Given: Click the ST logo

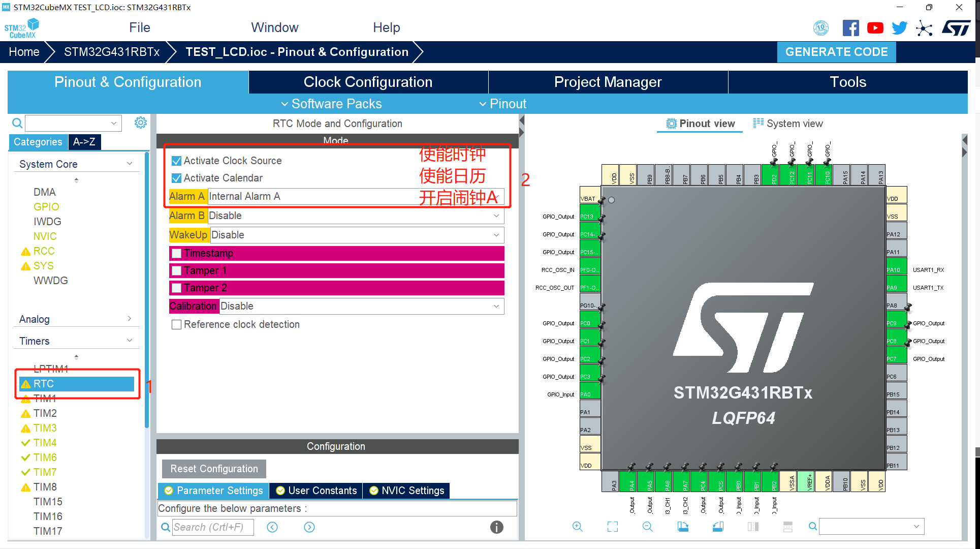Looking at the screenshot, I should pyautogui.click(x=956, y=28).
